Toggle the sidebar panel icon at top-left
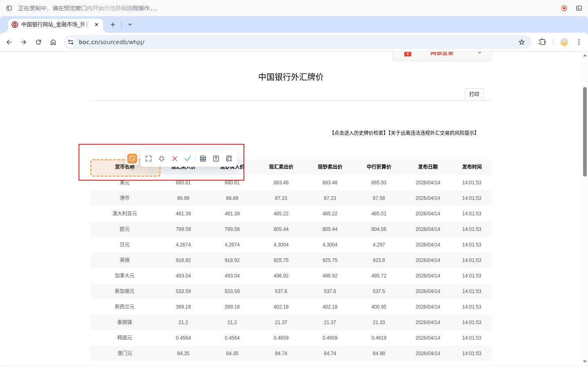The height and width of the screenshot is (367, 588). tap(9, 8)
